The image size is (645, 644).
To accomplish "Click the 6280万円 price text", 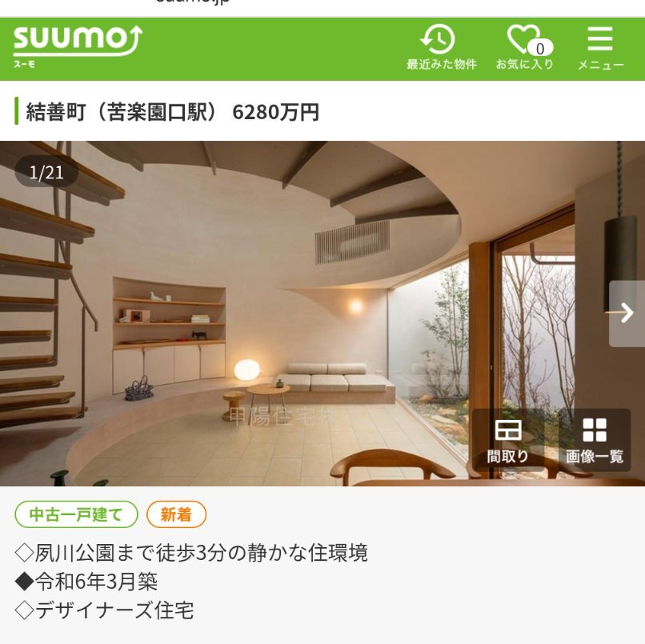I will [275, 112].
